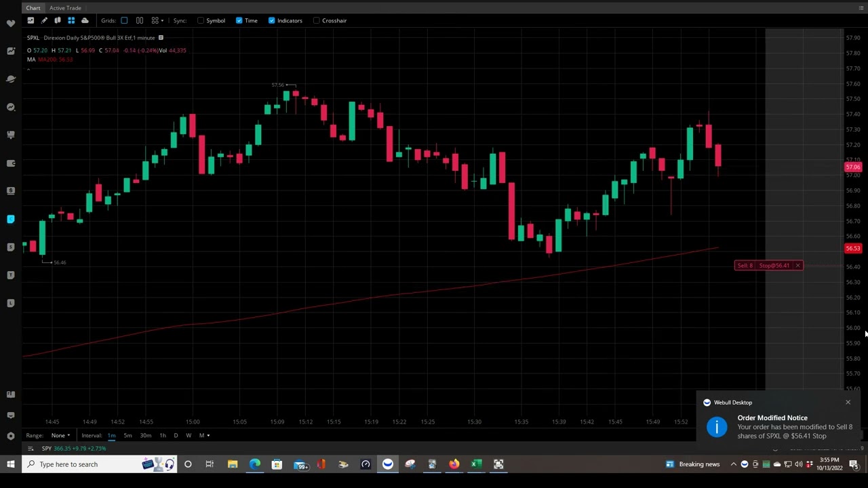This screenshot has width=868, height=488.
Task: Uncheck the Indicators sync checkbox
Action: pyautogui.click(x=271, y=20)
